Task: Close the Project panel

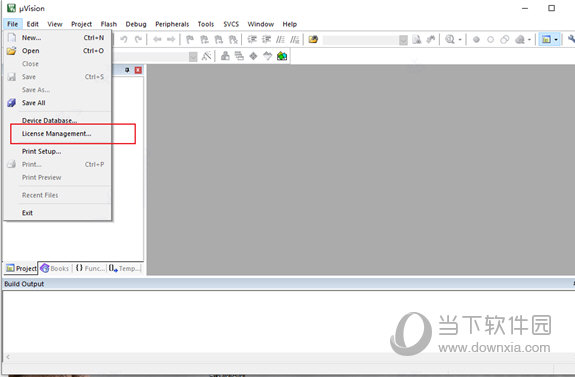Action: (138, 70)
